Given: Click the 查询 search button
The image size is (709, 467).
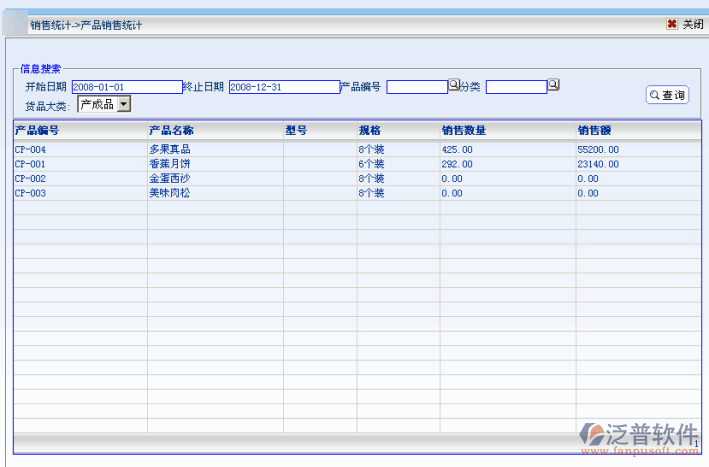Looking at the screenshot, I should coord(667,95).
